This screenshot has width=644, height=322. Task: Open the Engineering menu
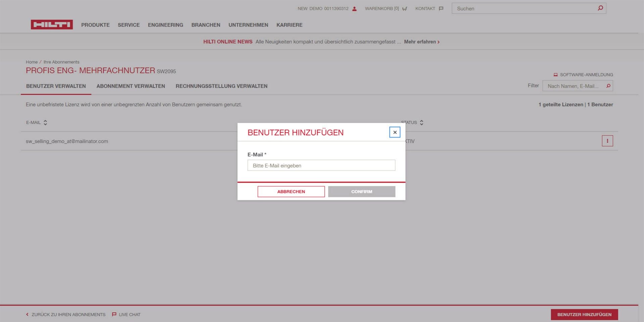coord(165,25)
